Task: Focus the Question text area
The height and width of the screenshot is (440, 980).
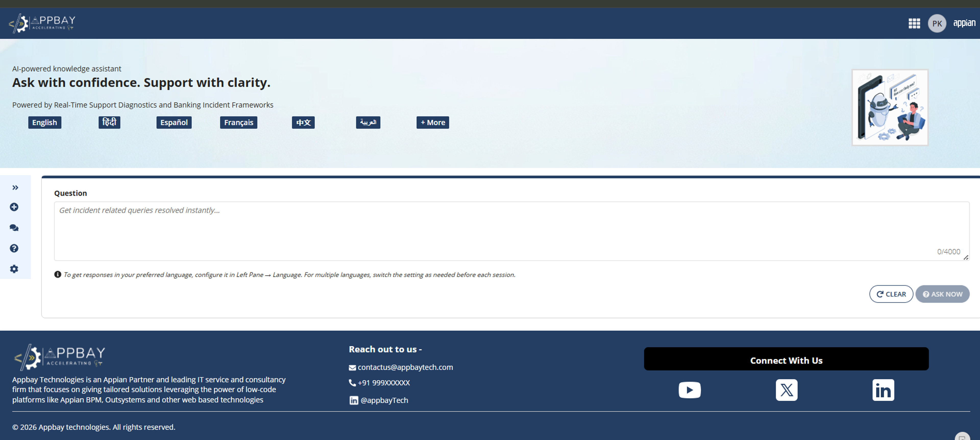Action: (x=512, y=231)
